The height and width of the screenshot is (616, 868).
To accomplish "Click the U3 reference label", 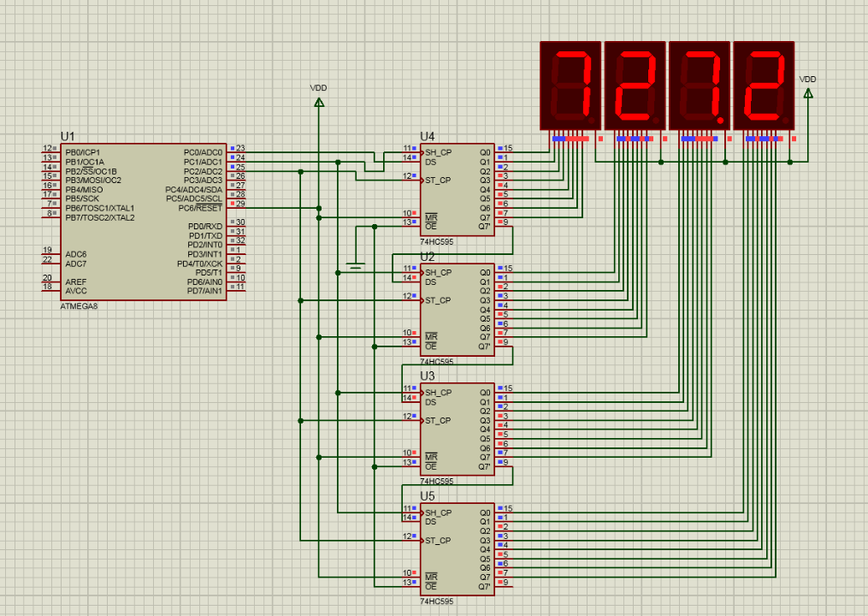I will coord(428,376).
